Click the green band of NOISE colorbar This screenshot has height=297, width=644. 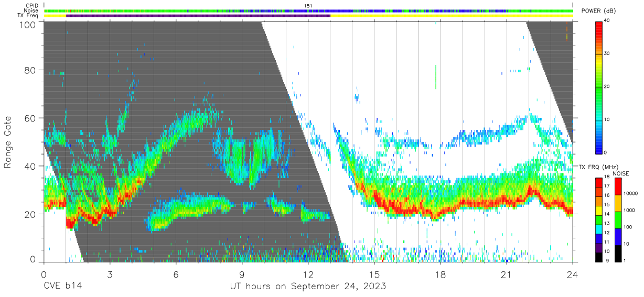[x=618, y=220]
